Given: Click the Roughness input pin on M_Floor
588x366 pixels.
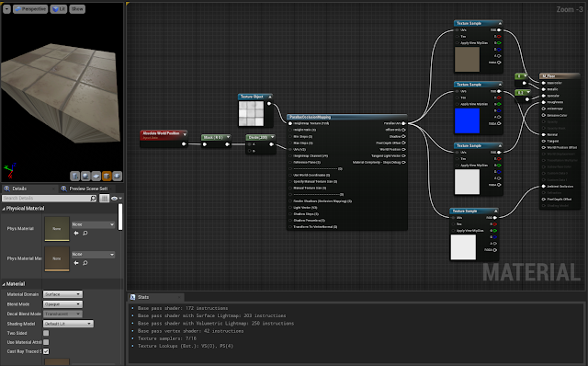Looking at the screenshot, I should click(x=543, y=102).
